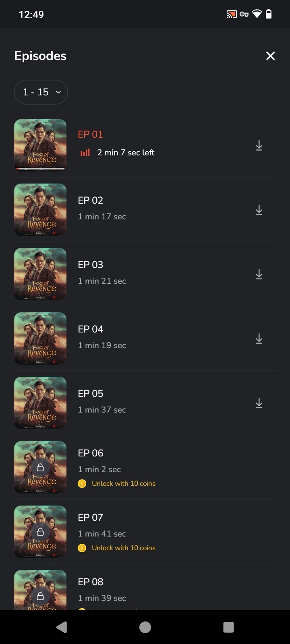This screenshot has height=644, width=290.
Task: Tap the lock icon on EP 06
Action: point(40,467)
